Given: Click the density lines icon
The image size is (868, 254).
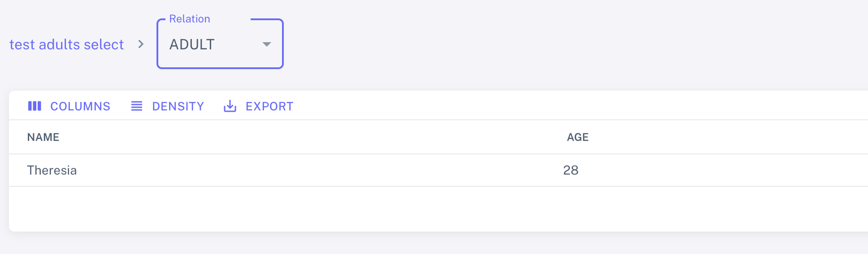Looking at the screenshot, I should [137, 106].
